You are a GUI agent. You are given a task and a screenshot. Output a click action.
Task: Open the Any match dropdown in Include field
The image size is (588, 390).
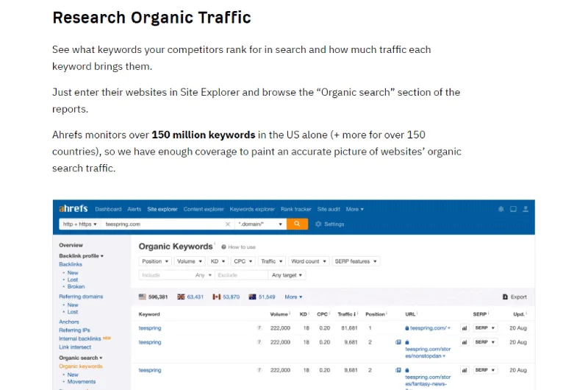pyautogui.click(x=204, y=275)
